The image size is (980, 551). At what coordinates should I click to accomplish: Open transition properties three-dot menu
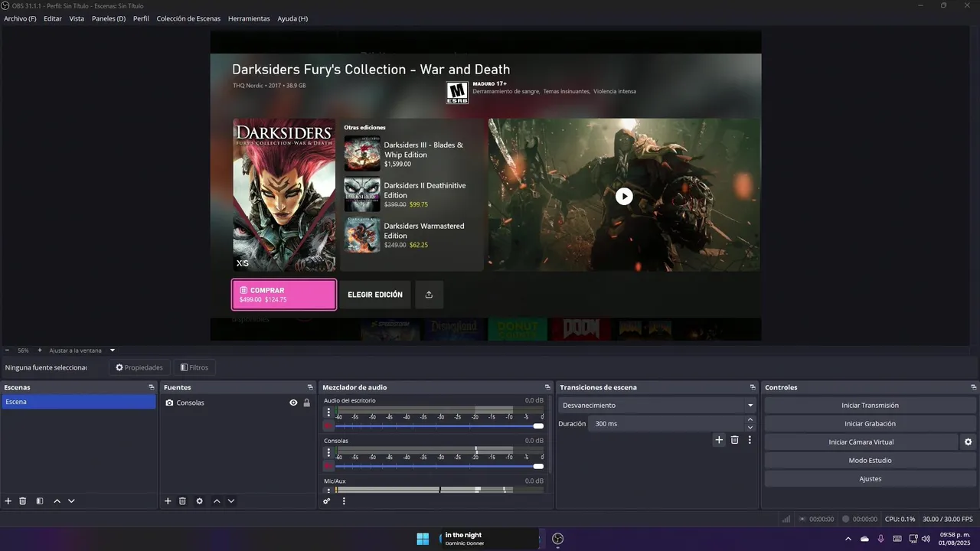point(750,440)
